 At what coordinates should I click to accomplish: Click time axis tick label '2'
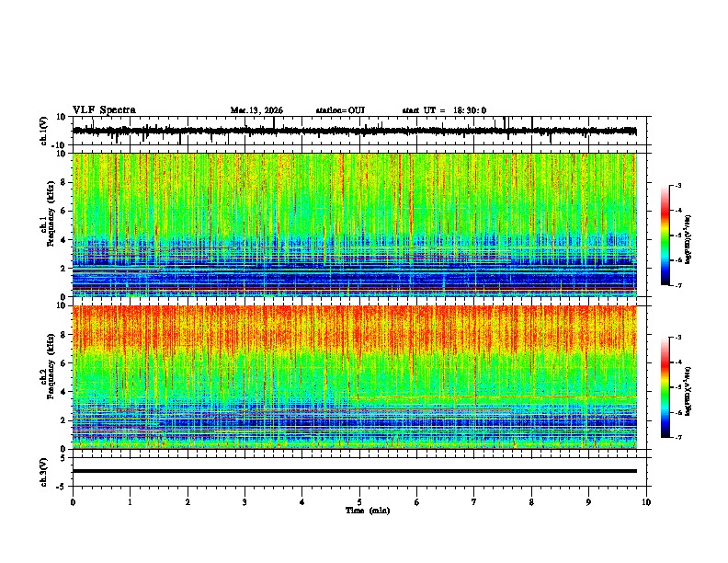[x=188, y=502]
